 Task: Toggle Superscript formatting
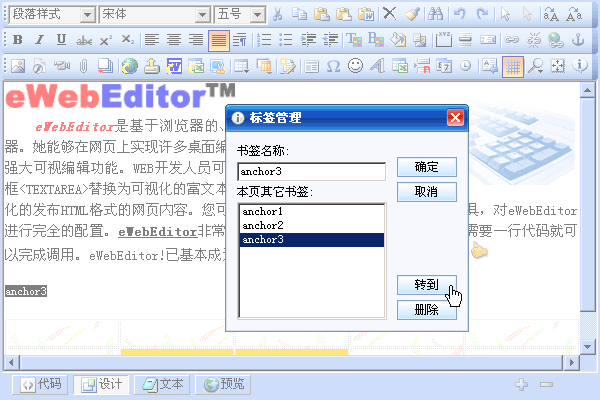(x=105, y=40)
